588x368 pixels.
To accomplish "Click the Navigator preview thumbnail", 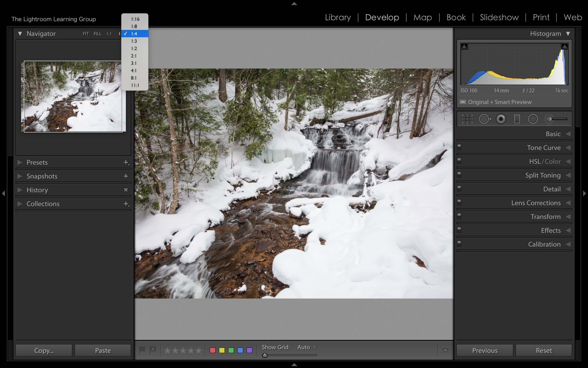I will (73, 96).
